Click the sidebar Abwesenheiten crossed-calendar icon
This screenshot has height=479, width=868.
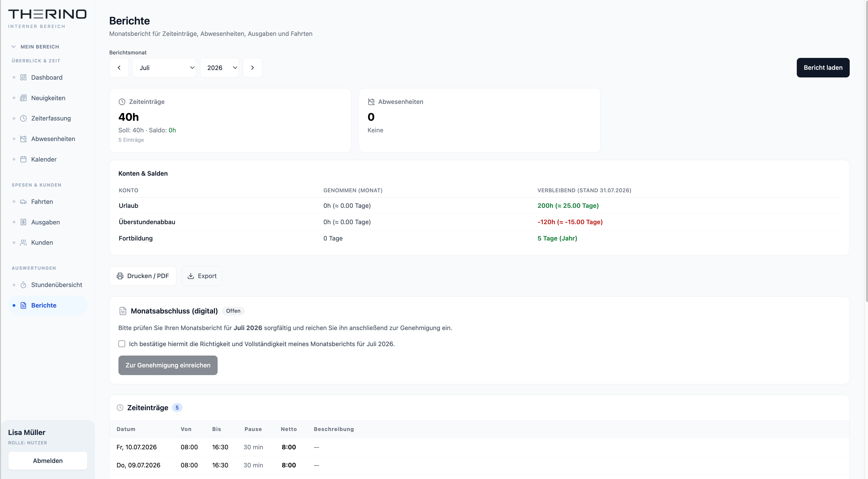[23, 139]
